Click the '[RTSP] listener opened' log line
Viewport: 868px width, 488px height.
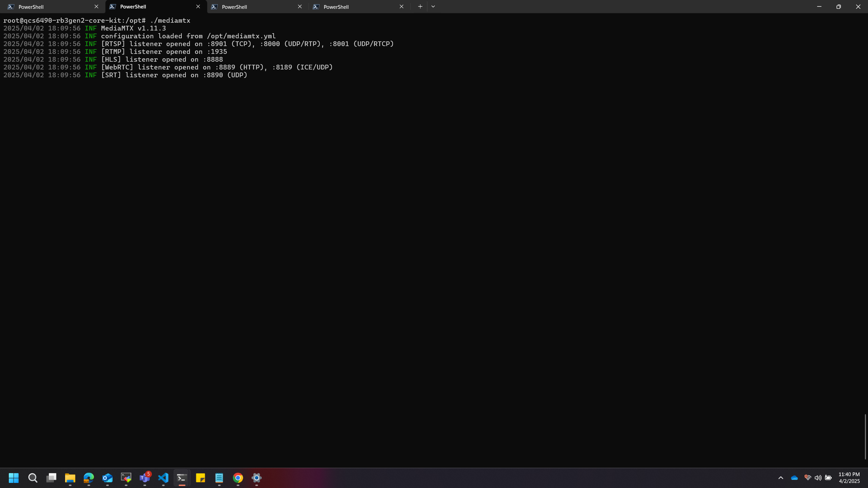pyautogui.click(x=199, y=44)
